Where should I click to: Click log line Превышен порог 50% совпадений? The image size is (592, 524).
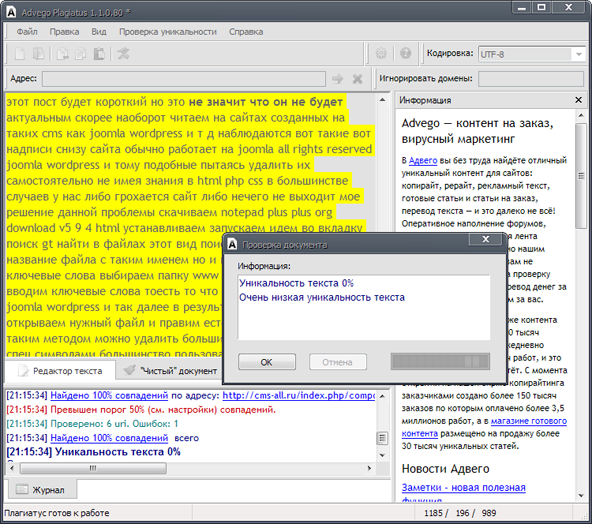[x=141, y=410]
